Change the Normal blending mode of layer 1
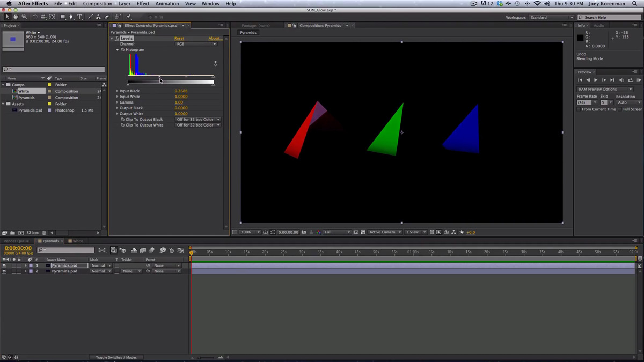This screenshot has width=644, height=362. (x=100, y=265)
